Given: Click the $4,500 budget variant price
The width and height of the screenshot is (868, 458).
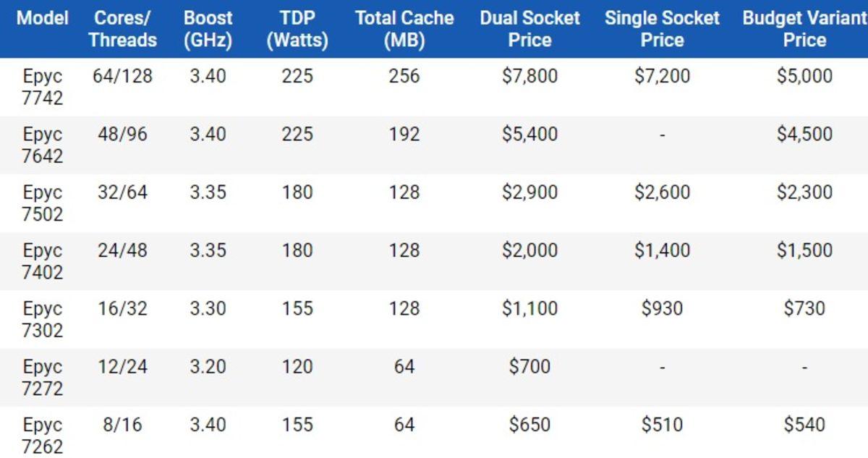Looking at the screenshot, I should [x=804, y=135].
